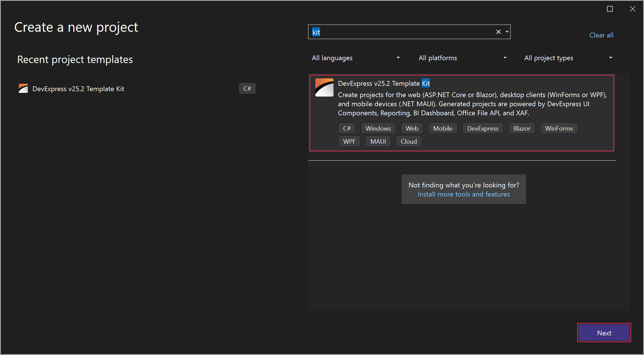Click the C# tag in search result

coord(347,128)
